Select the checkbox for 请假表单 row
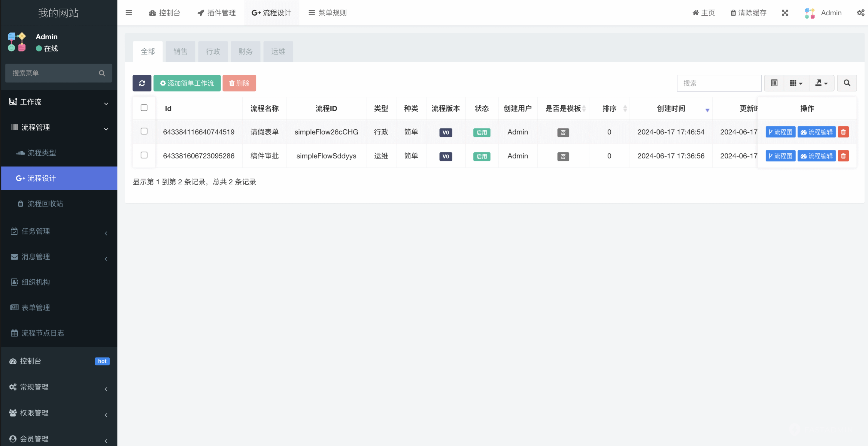The width and height of the screenshot is (868, 446). click(144, 131)
